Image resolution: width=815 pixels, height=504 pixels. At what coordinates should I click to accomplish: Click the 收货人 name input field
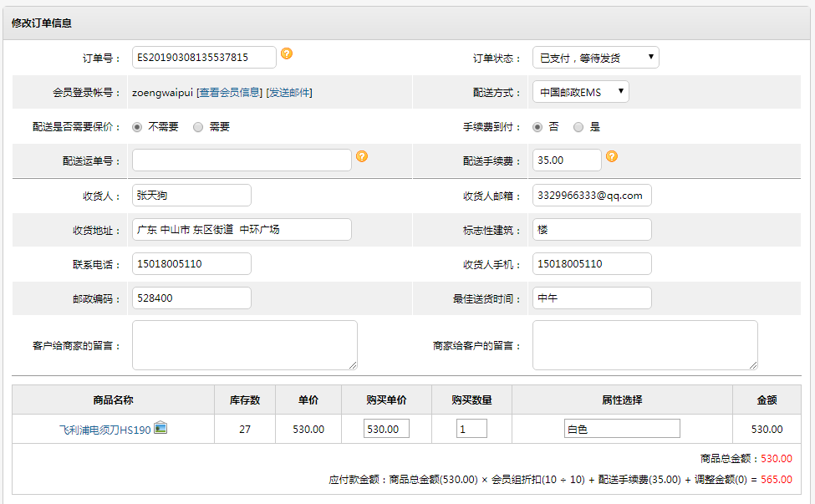pos(191,196)
